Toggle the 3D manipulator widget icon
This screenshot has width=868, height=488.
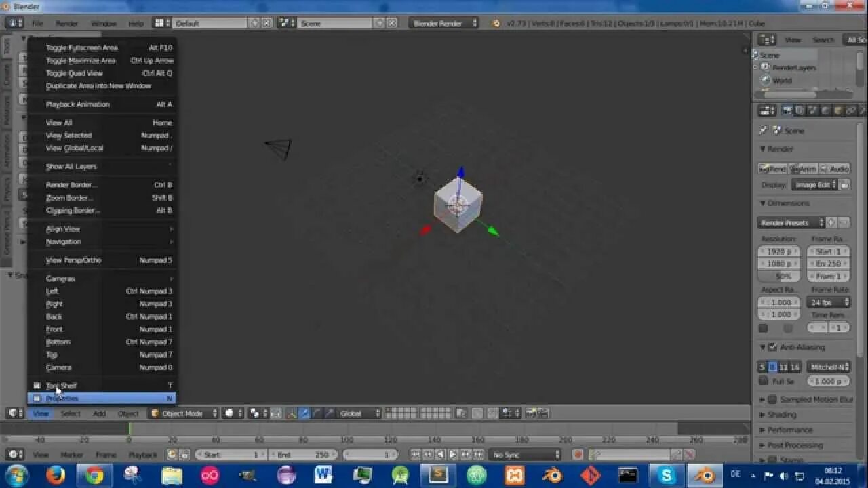(x=292, y=413)
